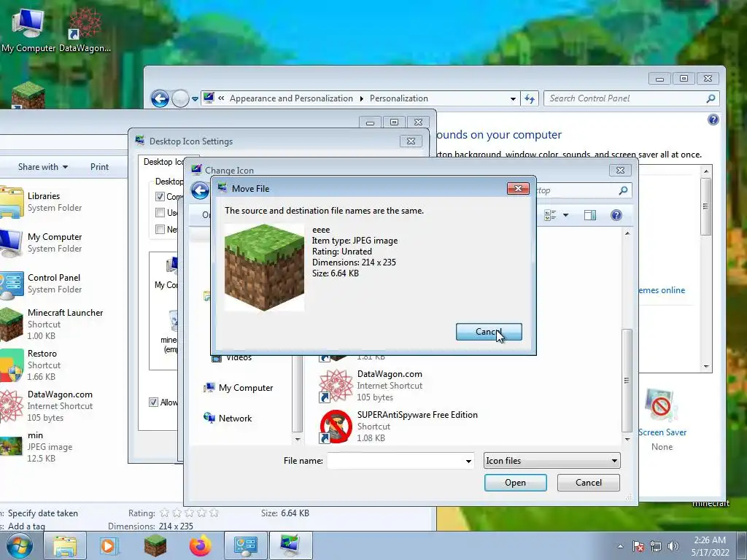747x560 pixels.
Task: Launch Windows Media Player from taskbar
Action: (x=109, y=546)
